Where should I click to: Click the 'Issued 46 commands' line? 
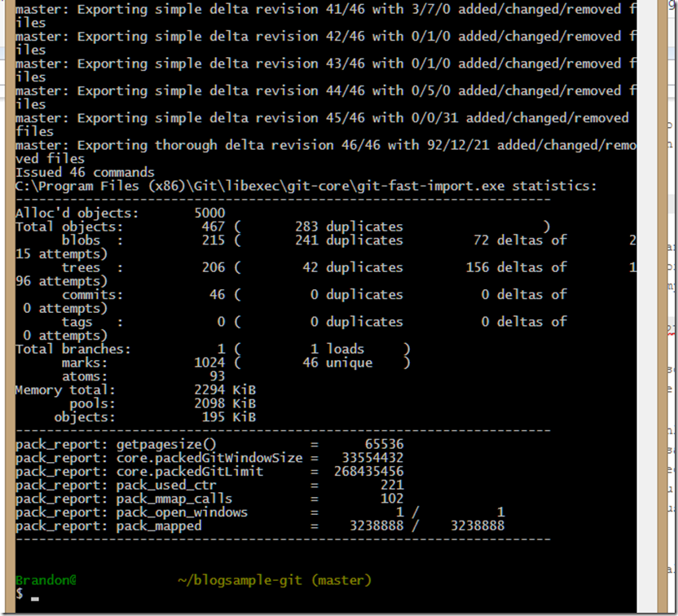[85, 173]
